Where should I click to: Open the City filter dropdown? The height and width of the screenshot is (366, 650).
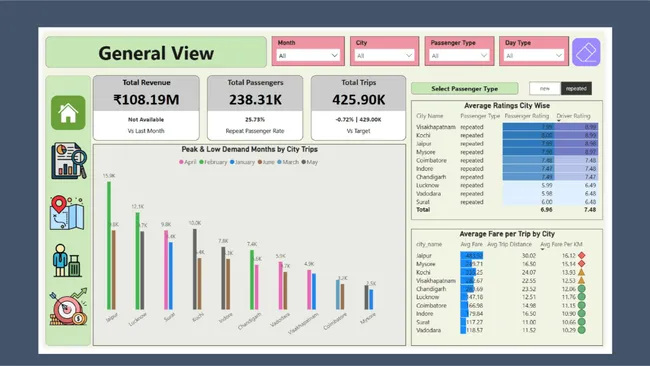[x=384, y=56]
